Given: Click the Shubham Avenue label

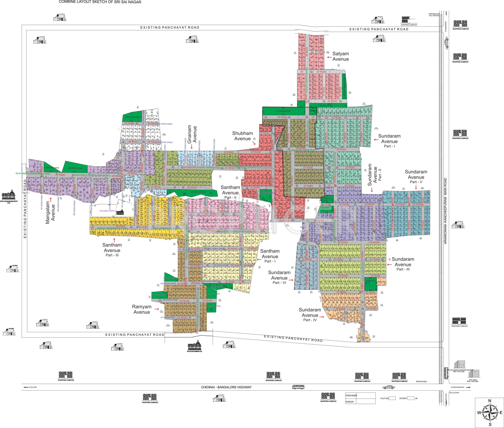Looking at the screenshot, I should [x=242, y=136].
